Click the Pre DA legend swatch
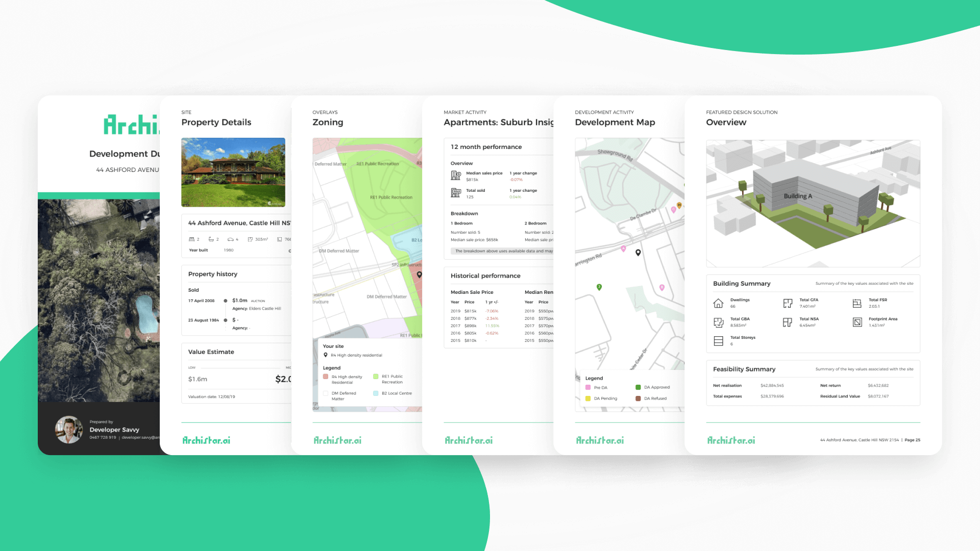This screenshot has height=551, width=980. pos(588,387)
